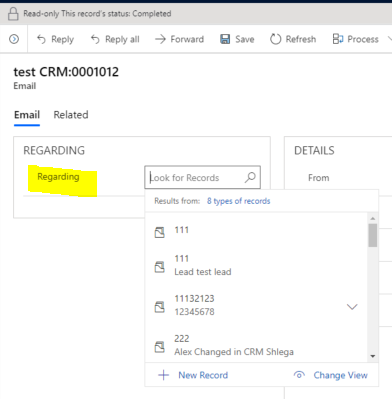Click the magnifier search icon in lookup
The width and height of the screenshot is (392, 399).
point(250,177)
